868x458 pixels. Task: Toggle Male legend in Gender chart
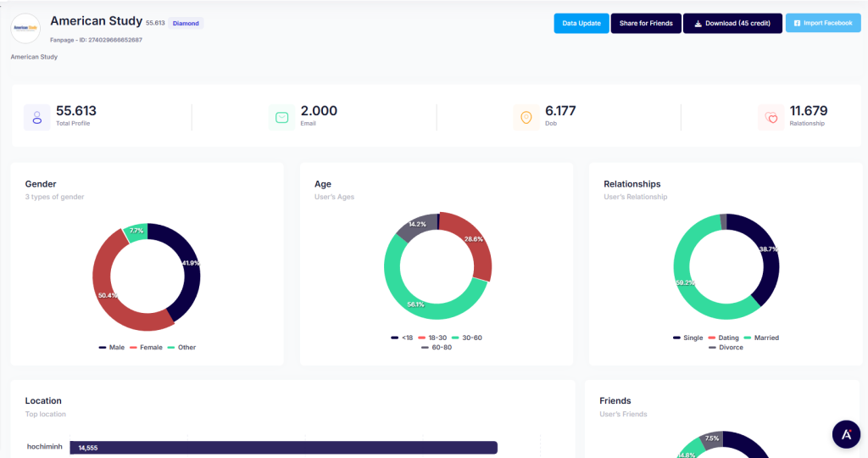(112, 347)
